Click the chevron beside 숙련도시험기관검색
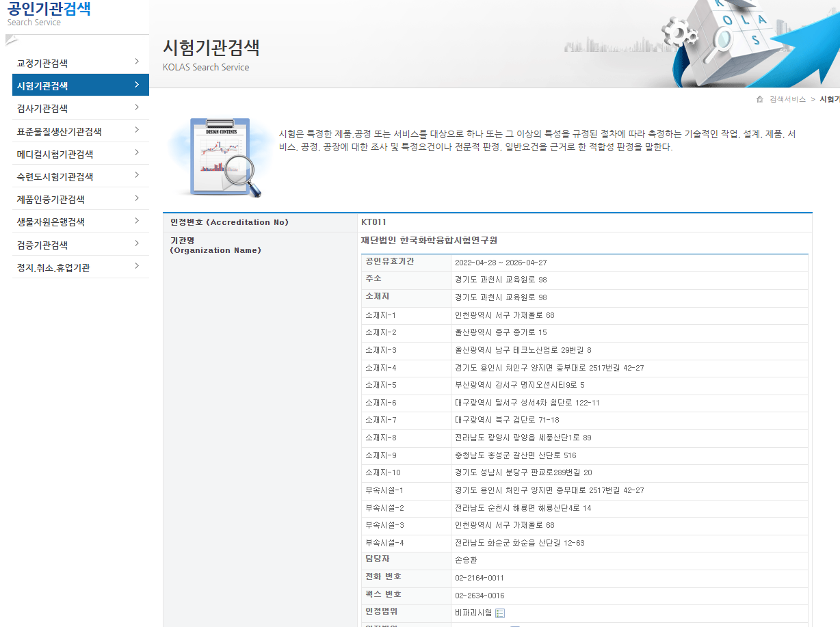 (137, 176)
